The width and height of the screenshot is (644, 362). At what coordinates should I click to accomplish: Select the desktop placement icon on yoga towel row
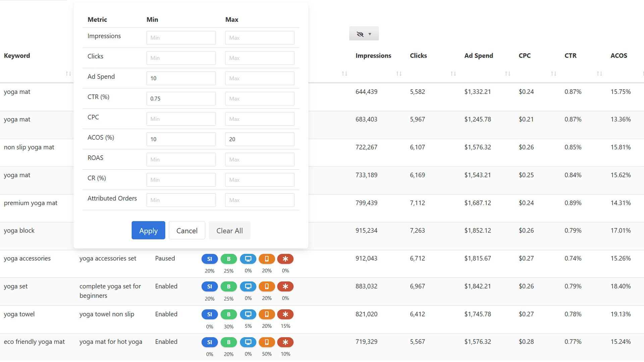coord(248,314)
